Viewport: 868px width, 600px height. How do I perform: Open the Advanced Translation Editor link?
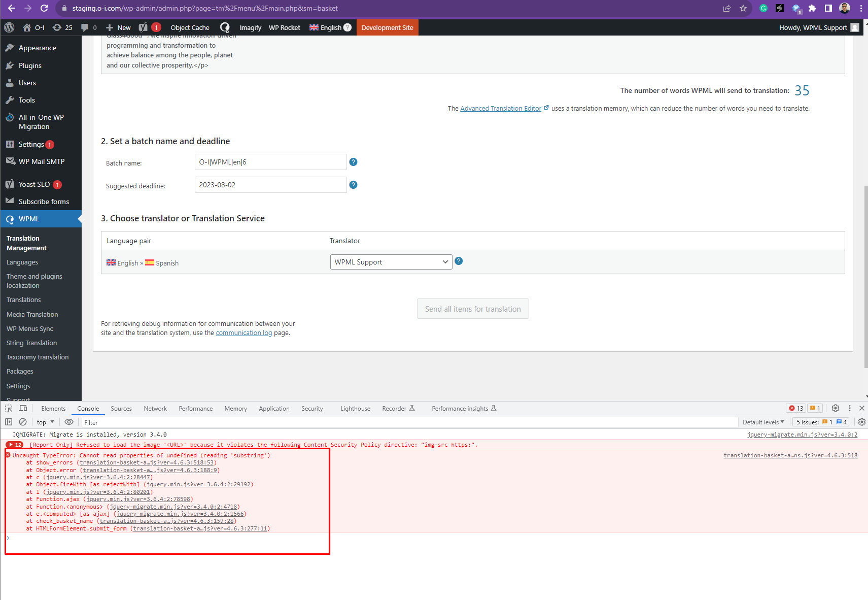point(501,108)
